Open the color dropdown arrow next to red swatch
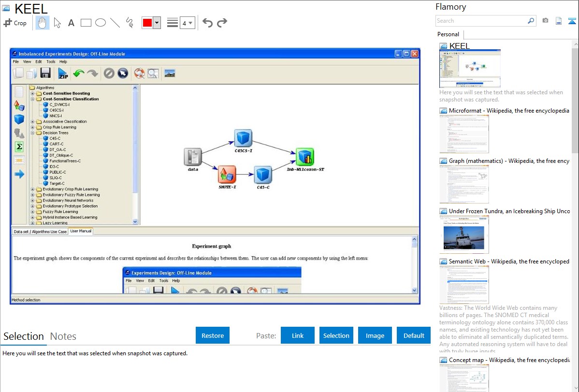Viewport: 579px width, 392px height. pyautogui.click(x=157, y=23)
